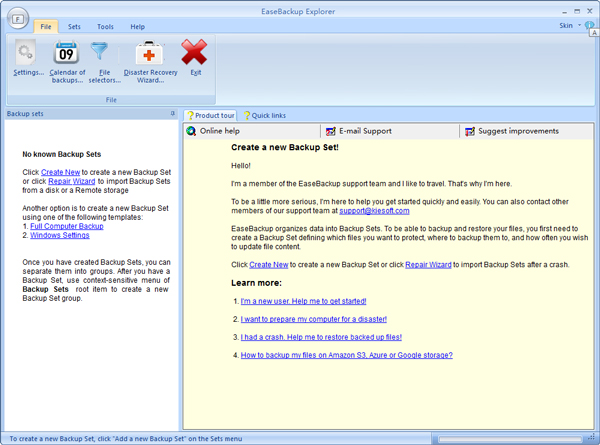This screenshot has width=600, height=445.
Task: Click the File ribbon group label
Action: point(111,100)
